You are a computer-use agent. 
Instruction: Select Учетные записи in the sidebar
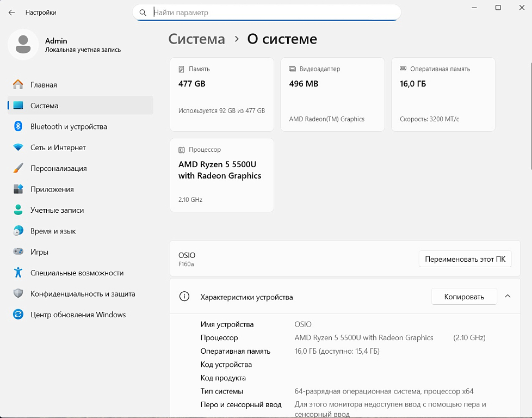click(x=57, y=211)
